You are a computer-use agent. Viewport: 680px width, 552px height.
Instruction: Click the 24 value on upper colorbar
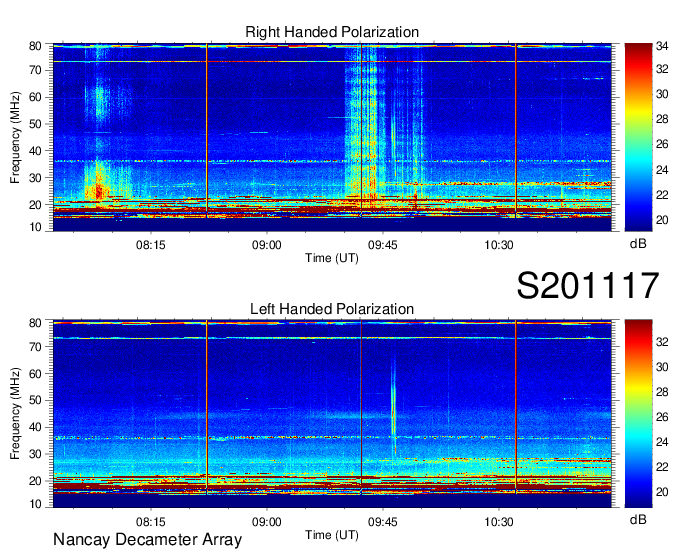point(662,170)
